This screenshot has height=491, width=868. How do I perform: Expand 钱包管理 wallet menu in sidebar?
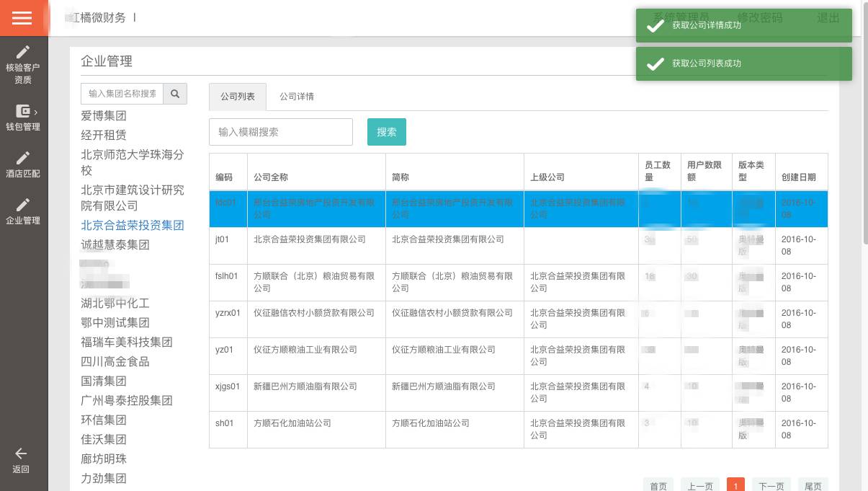tap(23, 118)
